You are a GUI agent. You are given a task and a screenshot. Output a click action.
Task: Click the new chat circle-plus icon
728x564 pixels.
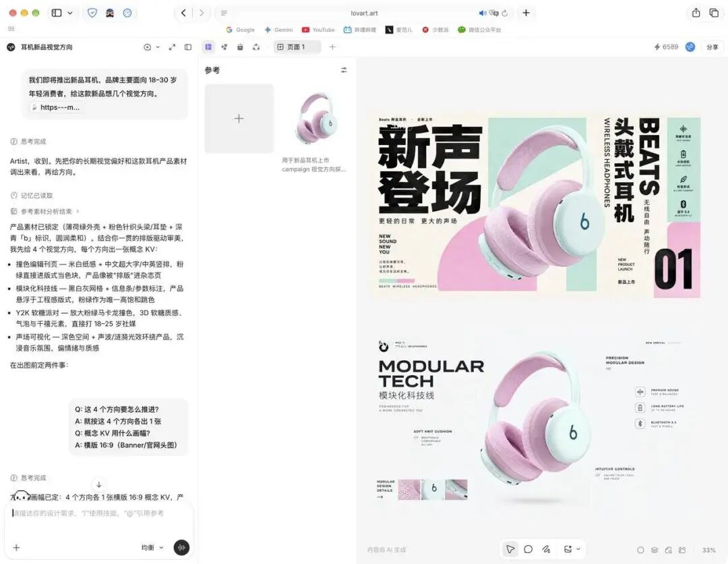147,47
